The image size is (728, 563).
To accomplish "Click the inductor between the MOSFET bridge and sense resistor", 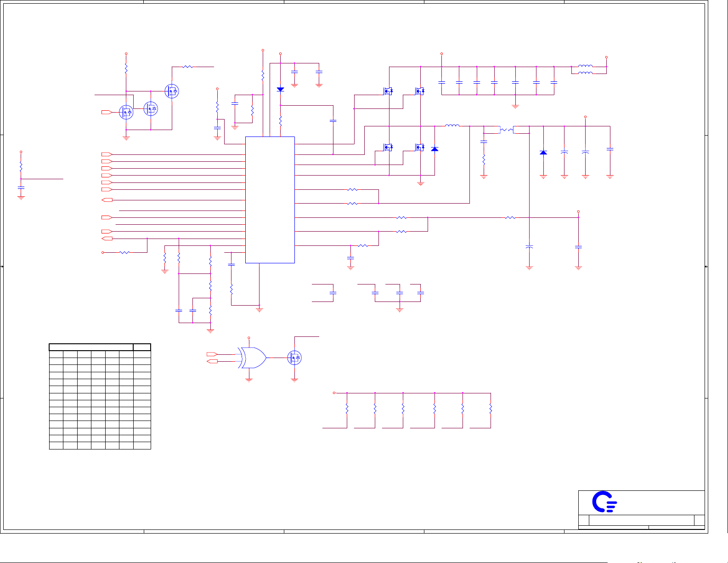I will (x=452, y=125).
